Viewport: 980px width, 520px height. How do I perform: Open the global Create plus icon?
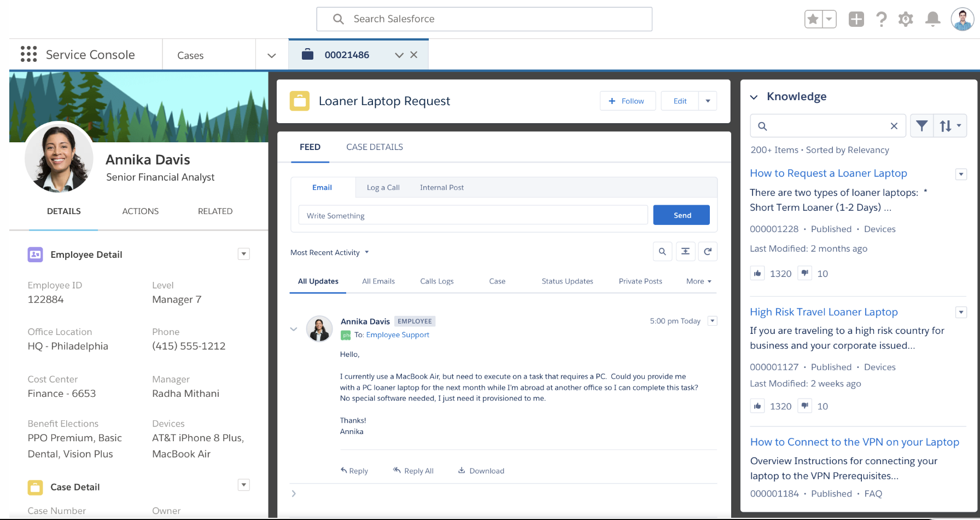(856, 19)
